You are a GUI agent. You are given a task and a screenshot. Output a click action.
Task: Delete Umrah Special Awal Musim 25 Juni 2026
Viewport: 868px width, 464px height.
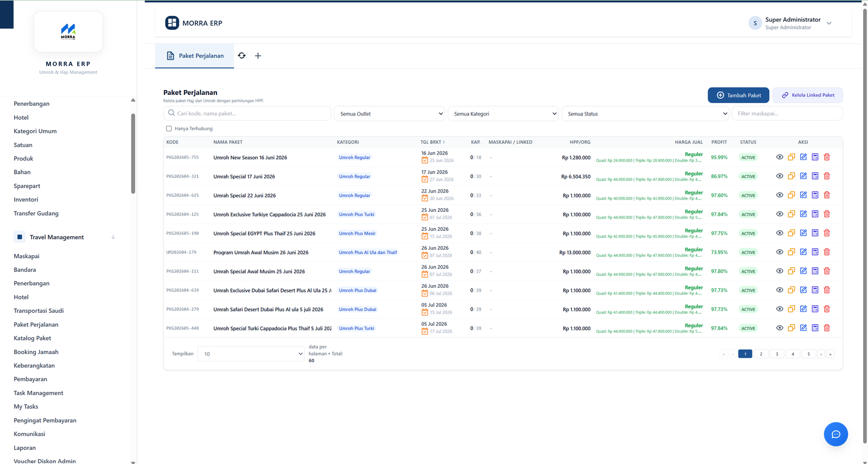(x=827, y=271)
